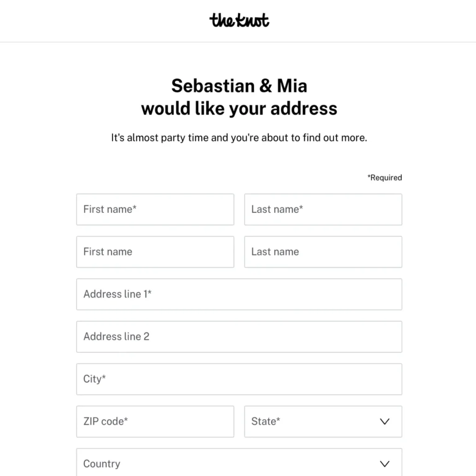
Task: Click into the Address line 2 field
Action: pyautogui.click(x=239, y=337)
